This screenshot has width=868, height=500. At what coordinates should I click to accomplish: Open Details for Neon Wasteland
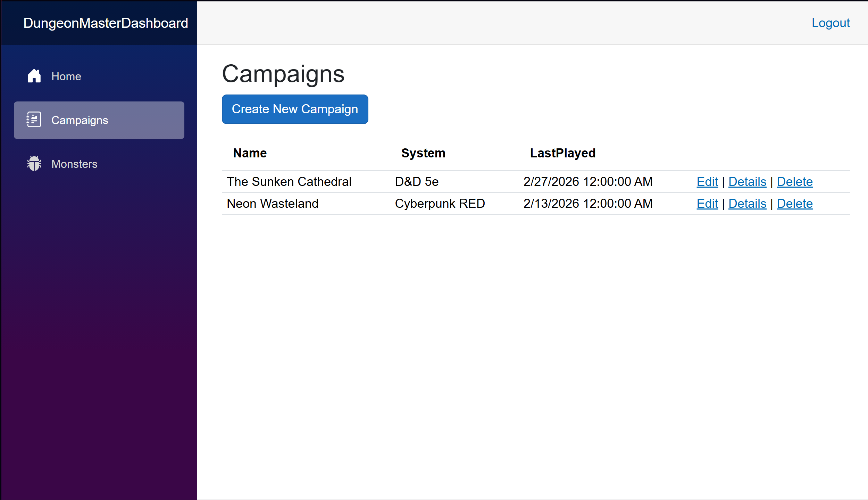click(747, 203)
